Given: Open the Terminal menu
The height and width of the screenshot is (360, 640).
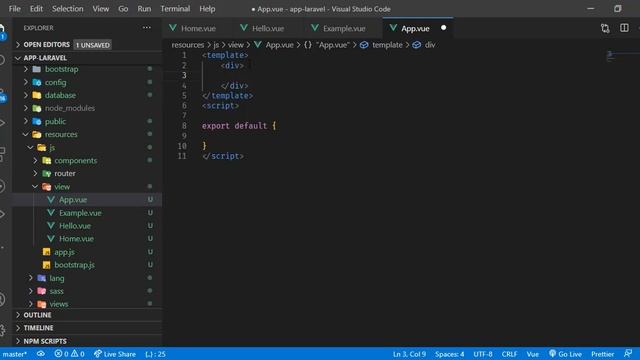Looking at the screenshot, I should pyautogui.click(x=175, y=9).
